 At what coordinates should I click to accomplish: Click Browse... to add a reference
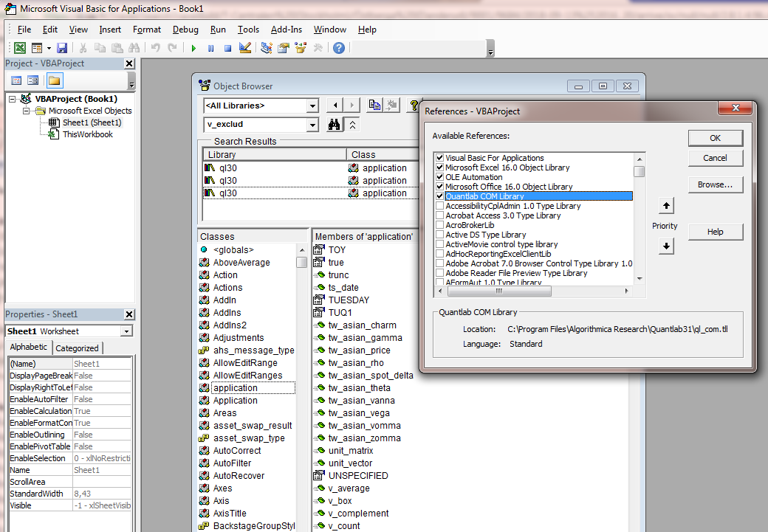click(x=715, y=184)
